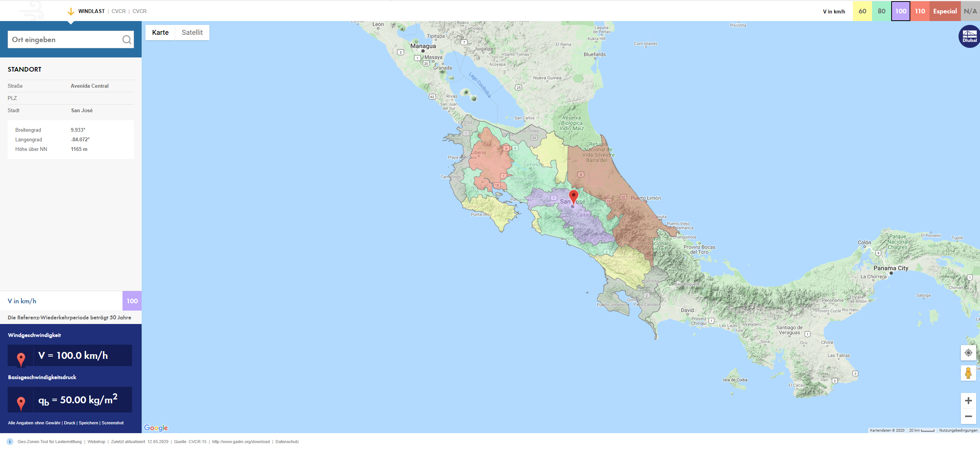Viewport: 980px width, 450px height.
Task: Toggle the Especial wind zone filter
Action: click(x=945, y=11)
